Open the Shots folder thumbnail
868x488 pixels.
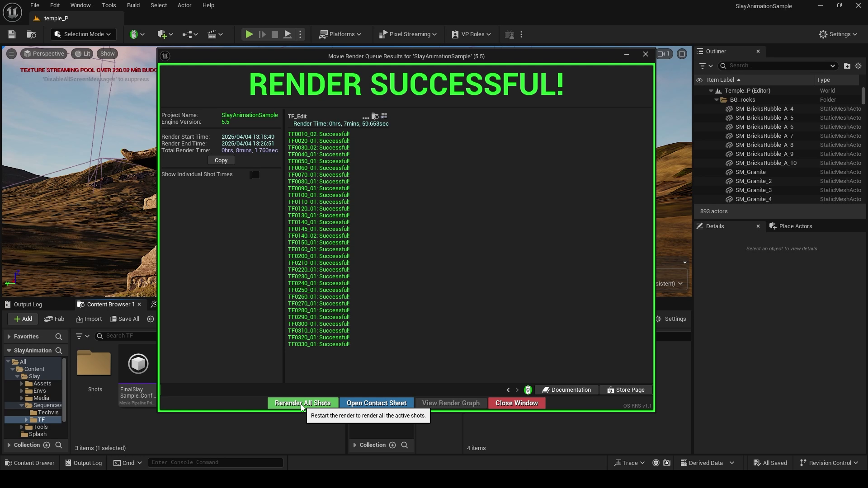click(x=94, y=364)
